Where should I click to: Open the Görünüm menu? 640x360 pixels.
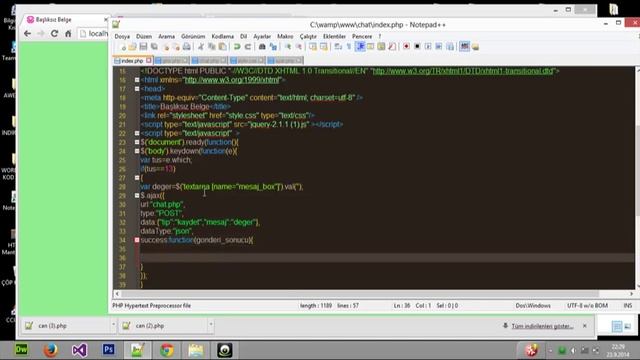[x=193, y=36]
